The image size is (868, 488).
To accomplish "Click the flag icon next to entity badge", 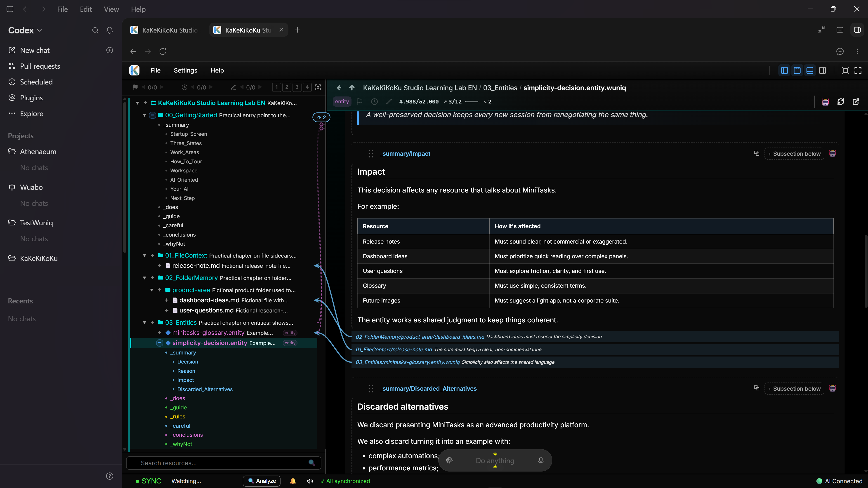I will coord(360,101).
